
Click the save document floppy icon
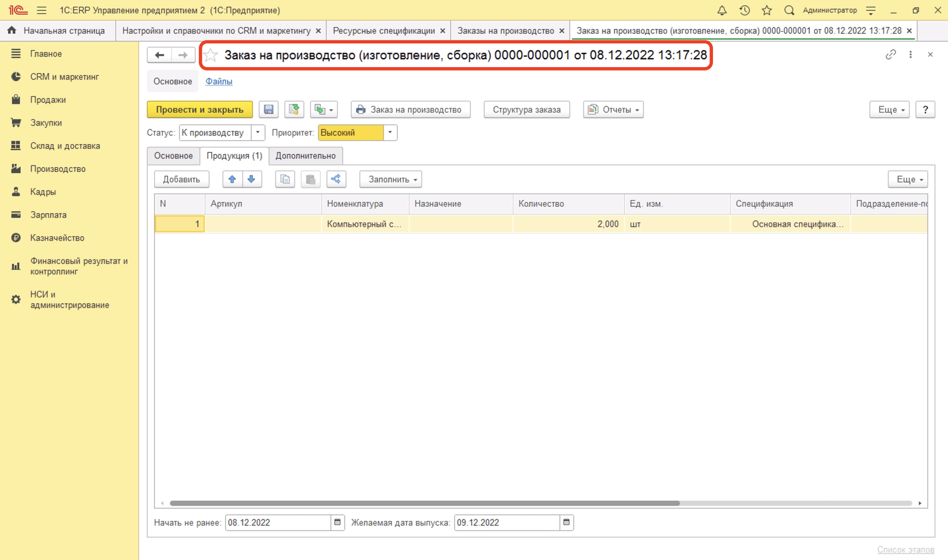[268, 110]
